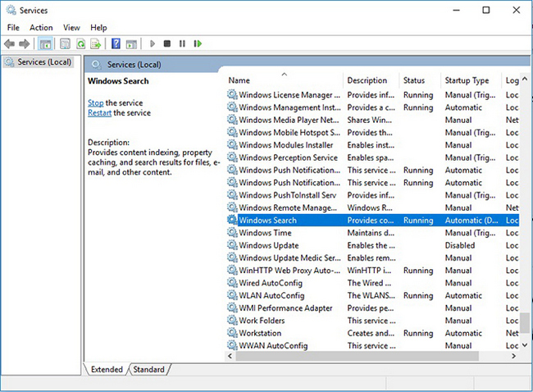Click the vertical scrollbar thumb

525,323
